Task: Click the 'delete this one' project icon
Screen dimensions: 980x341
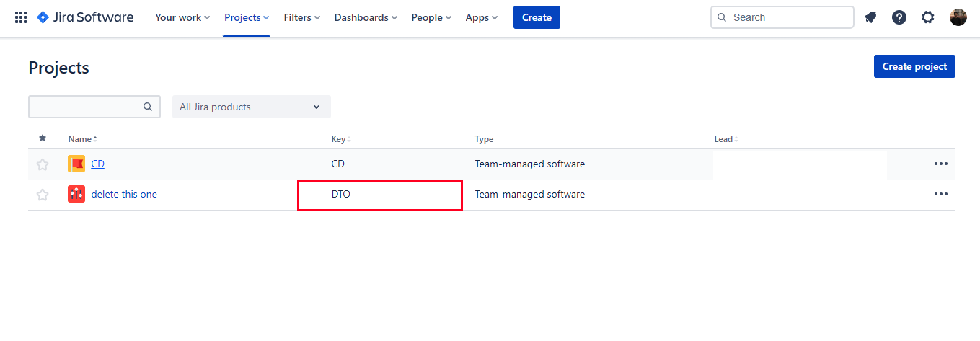Action: pos(76,194)
